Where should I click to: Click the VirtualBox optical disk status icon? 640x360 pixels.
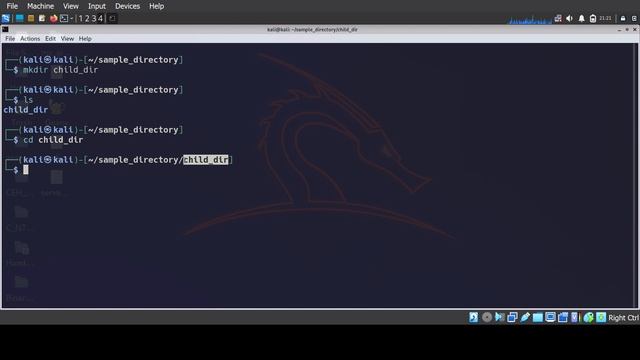[487, 317]
